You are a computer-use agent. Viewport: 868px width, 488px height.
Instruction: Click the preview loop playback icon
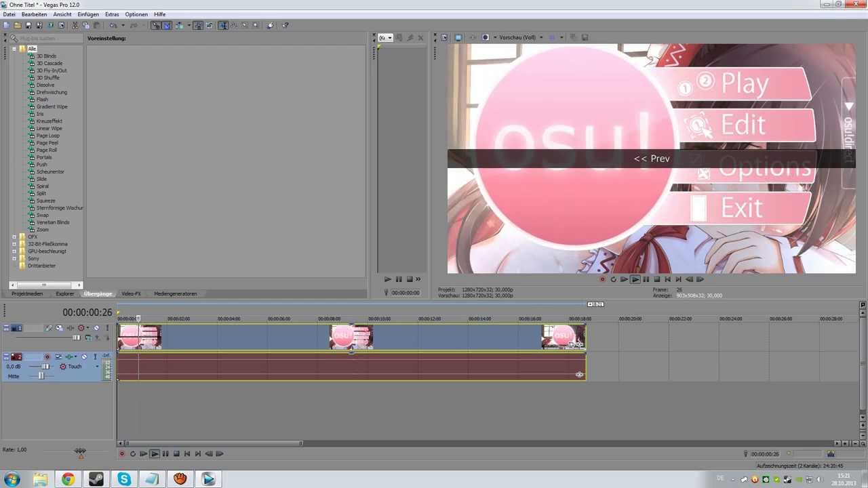[x=613, y=279]
